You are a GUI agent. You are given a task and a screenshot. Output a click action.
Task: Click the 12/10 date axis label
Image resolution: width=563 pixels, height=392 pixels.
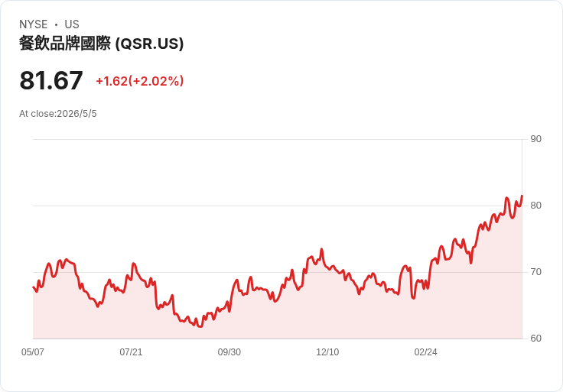[327, 352]
